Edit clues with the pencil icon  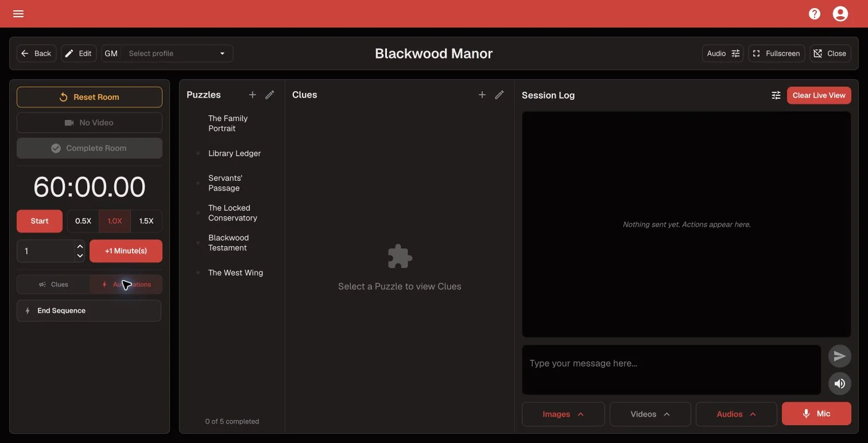(x=499, y=95)
